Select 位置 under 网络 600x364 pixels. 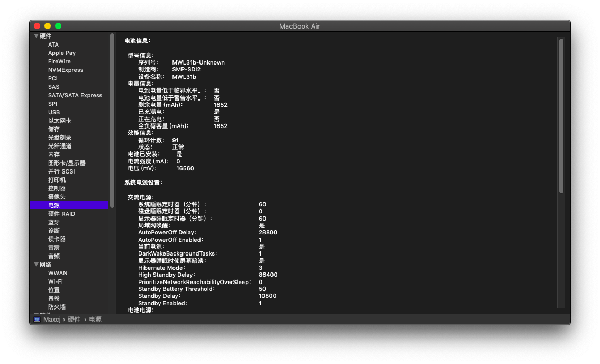pyautogui.click(x=53, y=290)
